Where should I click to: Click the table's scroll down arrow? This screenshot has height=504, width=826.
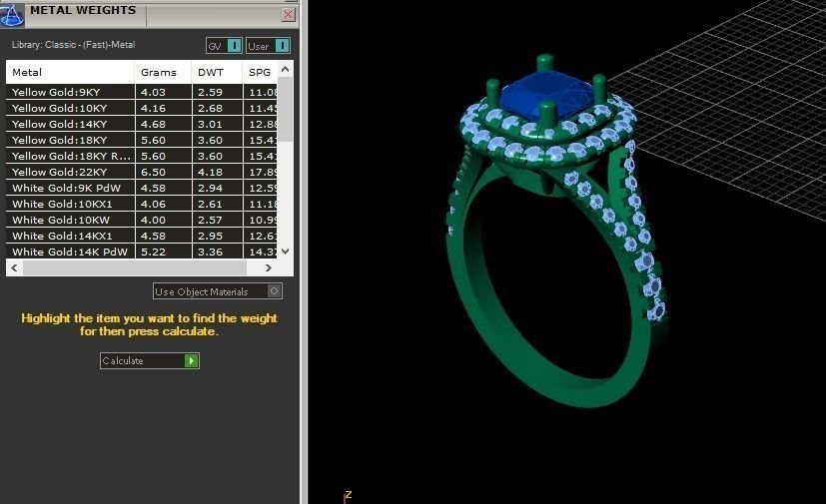(x=285, y=252)
